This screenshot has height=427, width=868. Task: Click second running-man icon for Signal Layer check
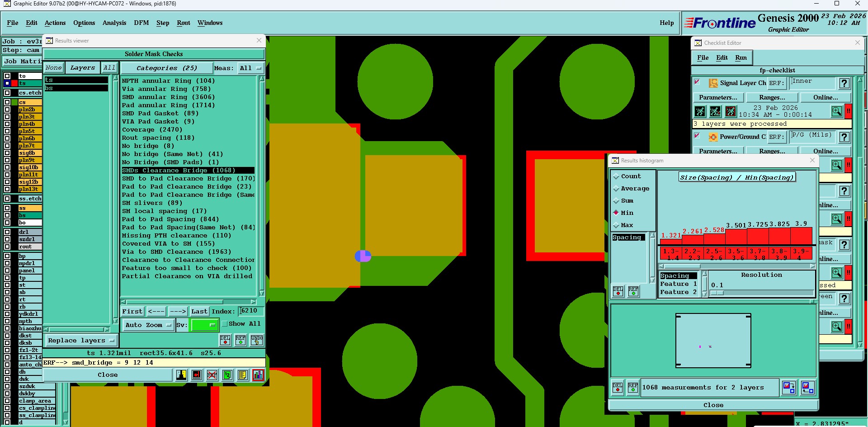[x=715, y=111]
